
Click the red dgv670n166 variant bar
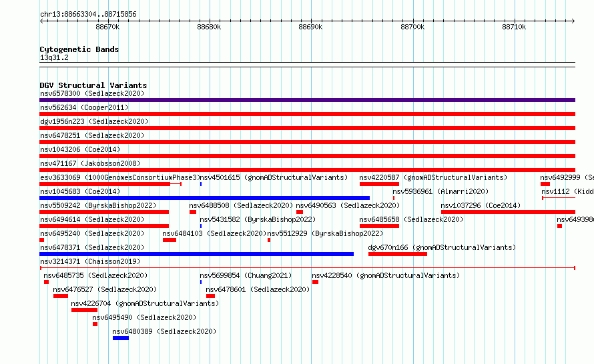(x=398, y=254)
